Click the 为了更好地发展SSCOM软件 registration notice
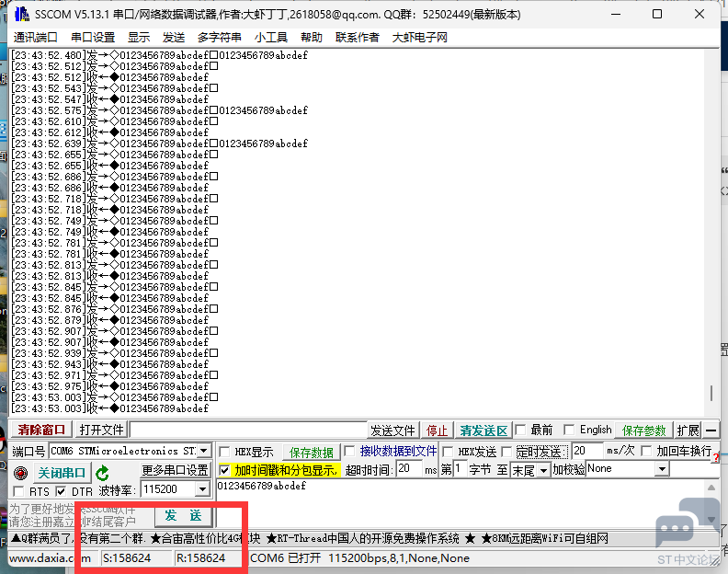This screenshot has height=574, width=728. coord(72,515)
